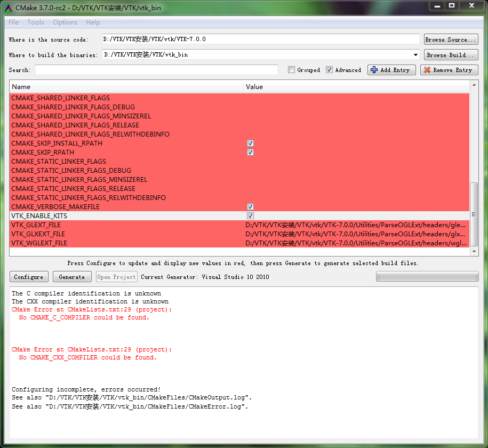Close the CMake window
This screenshot has width=488, height=448.
point(471,6)
